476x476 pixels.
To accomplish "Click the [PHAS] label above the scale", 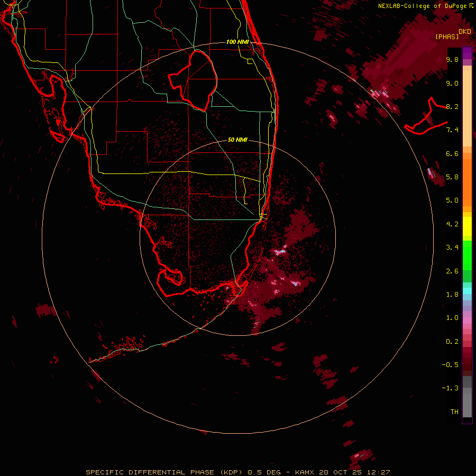I will (x=447, y=36).
